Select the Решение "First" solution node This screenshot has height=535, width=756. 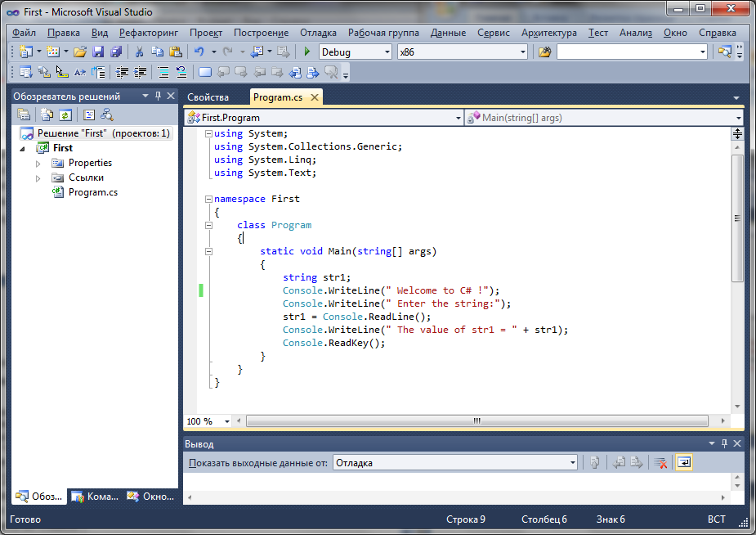(96, 133)
